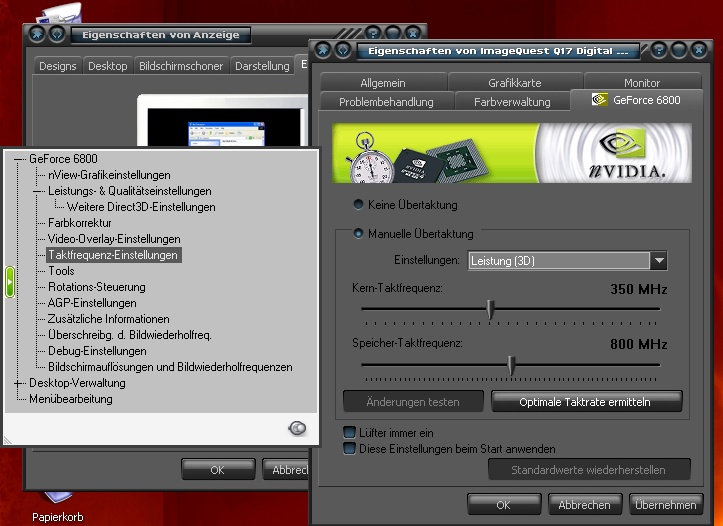
Task: Expand the Desktop-Verwaltung tree node
Action: [18, 383]
